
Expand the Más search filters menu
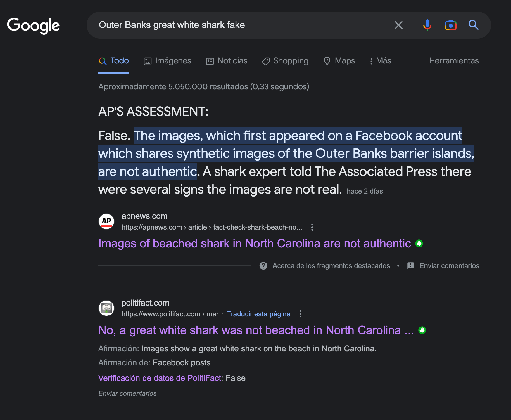(380, 61)
